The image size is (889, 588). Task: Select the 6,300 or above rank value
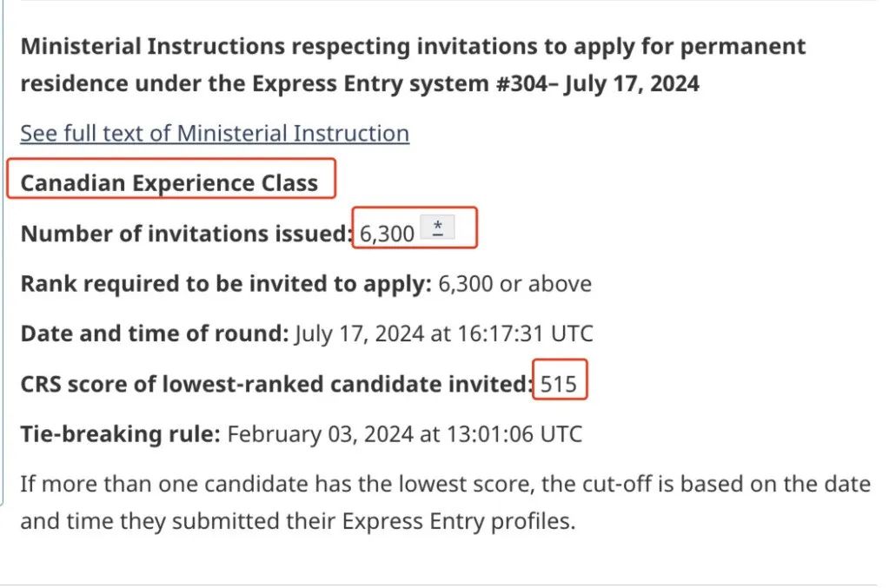(514, 284)
